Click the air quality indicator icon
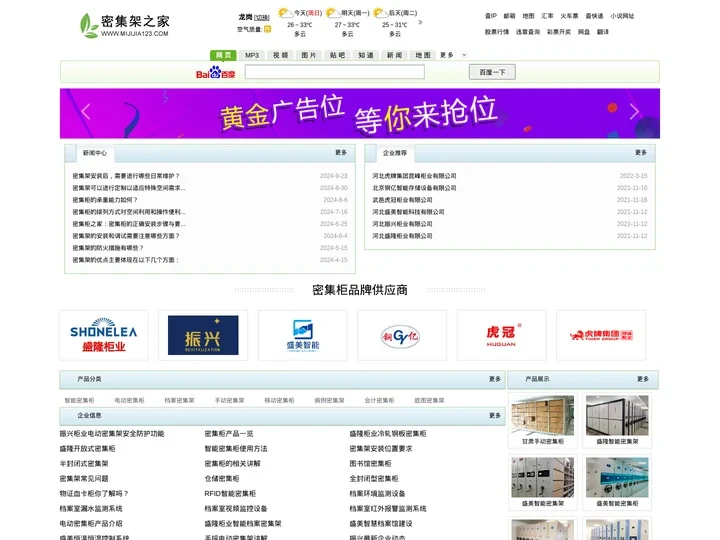The width and height of the screenshot is (720, 540). (268, 29)
